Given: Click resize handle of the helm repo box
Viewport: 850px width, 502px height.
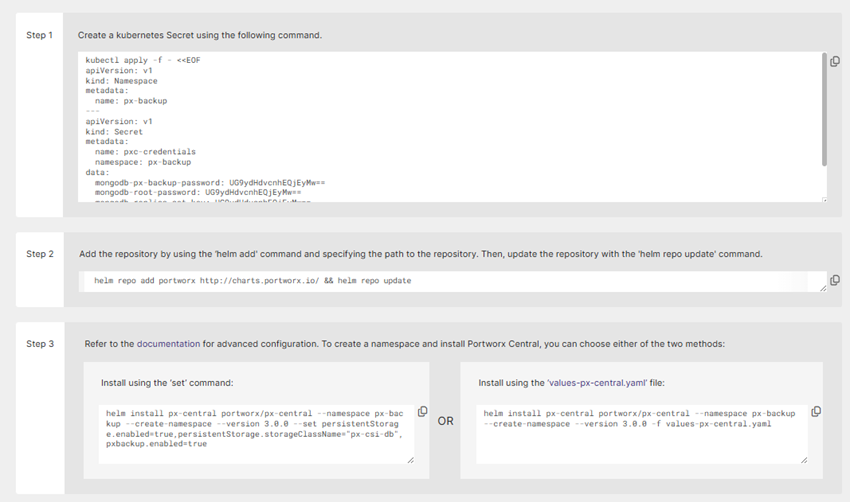Looking at the screenshot, I should (x=823, y=288).
